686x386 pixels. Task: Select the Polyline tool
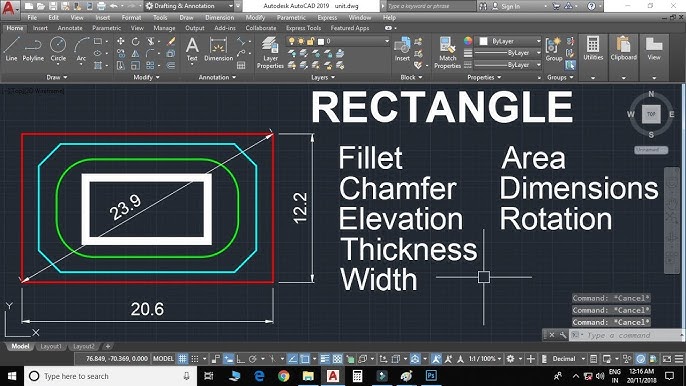pos(33,49)
